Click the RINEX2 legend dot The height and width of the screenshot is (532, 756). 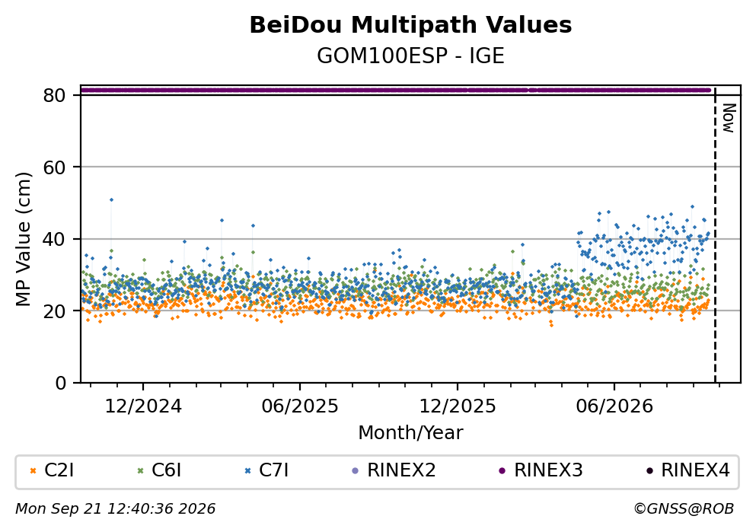click(356, 471)
